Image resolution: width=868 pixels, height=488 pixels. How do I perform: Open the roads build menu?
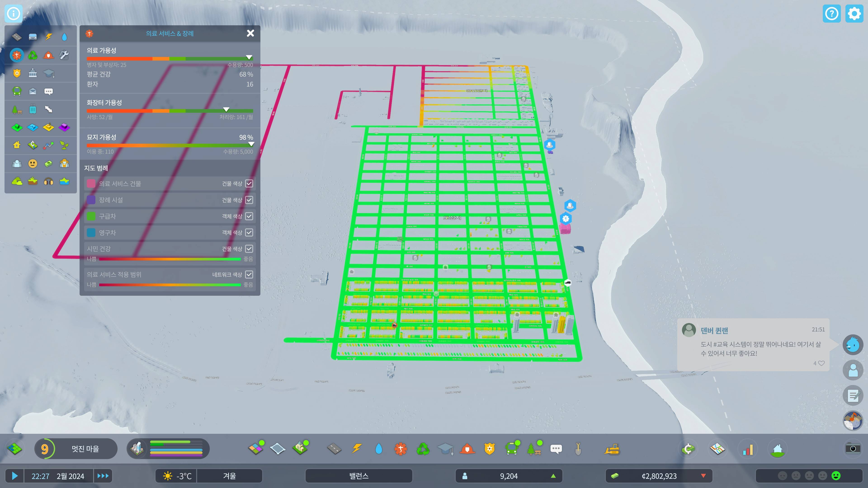(x=334, y=449)
